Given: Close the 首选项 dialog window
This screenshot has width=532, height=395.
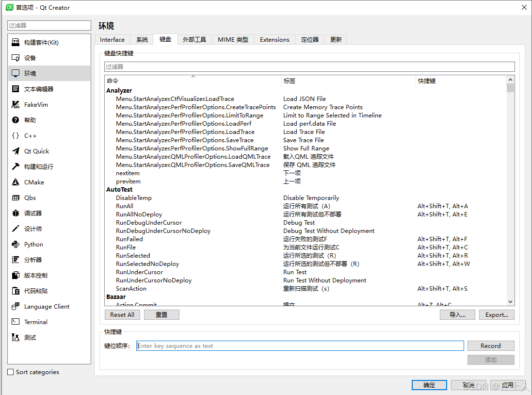Looking at the screenshot, I should point(524,7).
